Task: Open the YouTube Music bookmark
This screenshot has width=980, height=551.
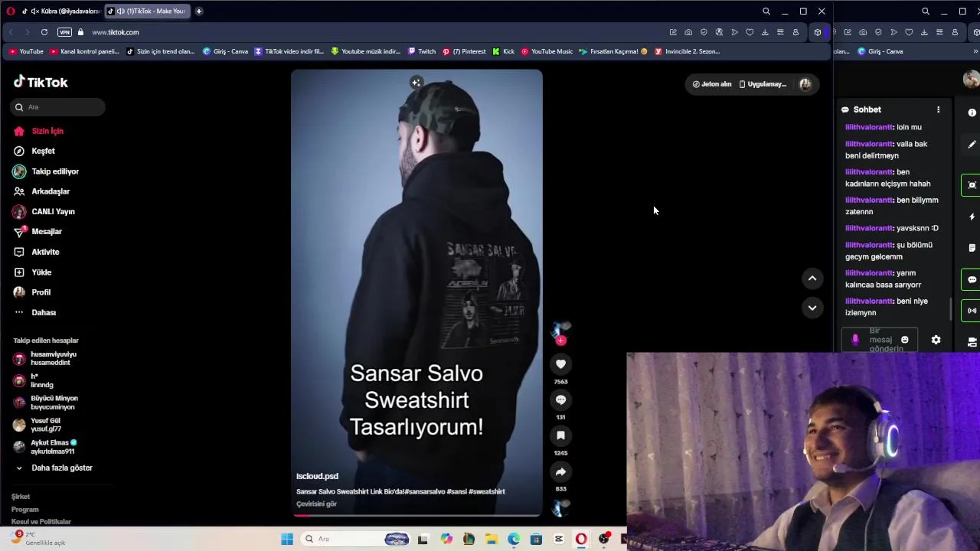Action: 547,51
